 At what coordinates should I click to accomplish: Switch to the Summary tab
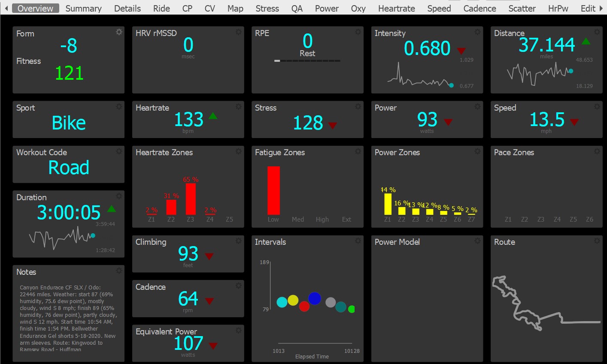(83, 8)
